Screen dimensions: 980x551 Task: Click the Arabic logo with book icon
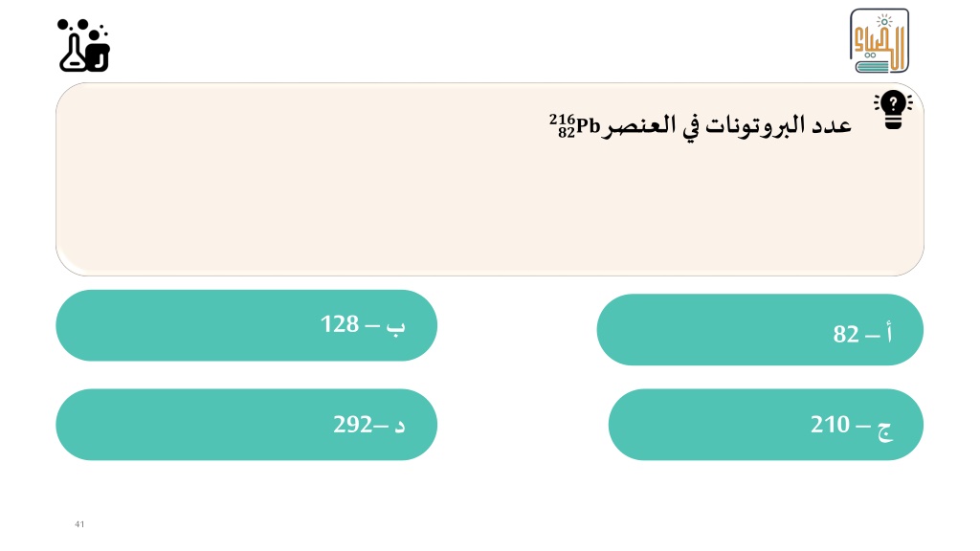[x=879, y=40]
